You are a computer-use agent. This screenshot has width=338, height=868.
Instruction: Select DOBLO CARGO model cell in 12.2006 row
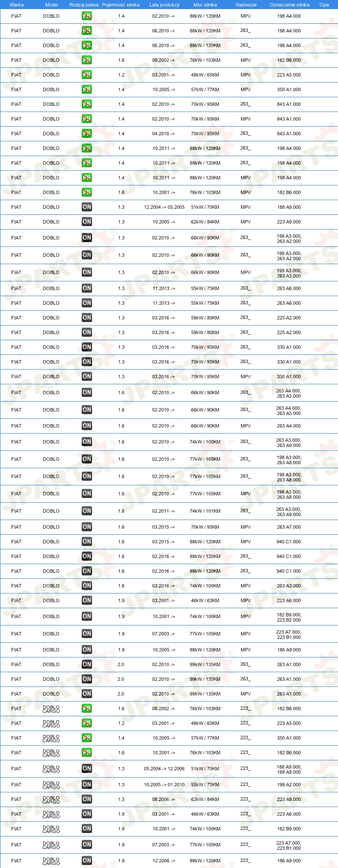point(51,861)
